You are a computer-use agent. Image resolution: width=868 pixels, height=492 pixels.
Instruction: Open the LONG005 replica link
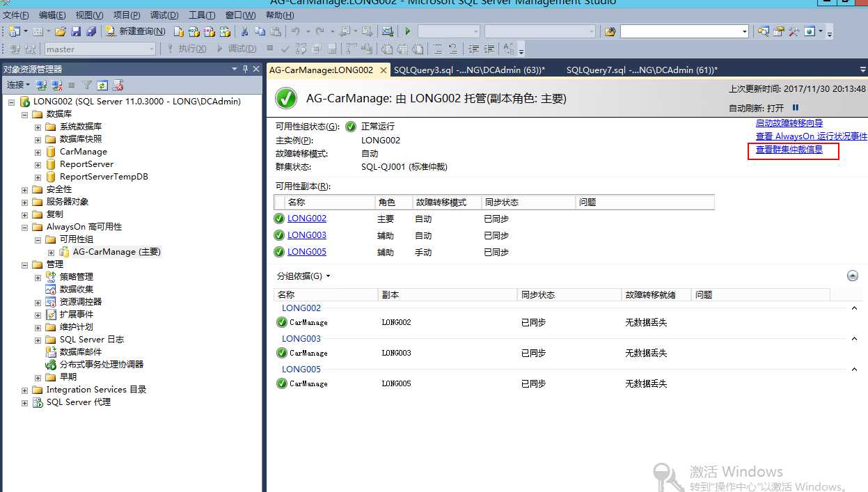coord(307,252)
